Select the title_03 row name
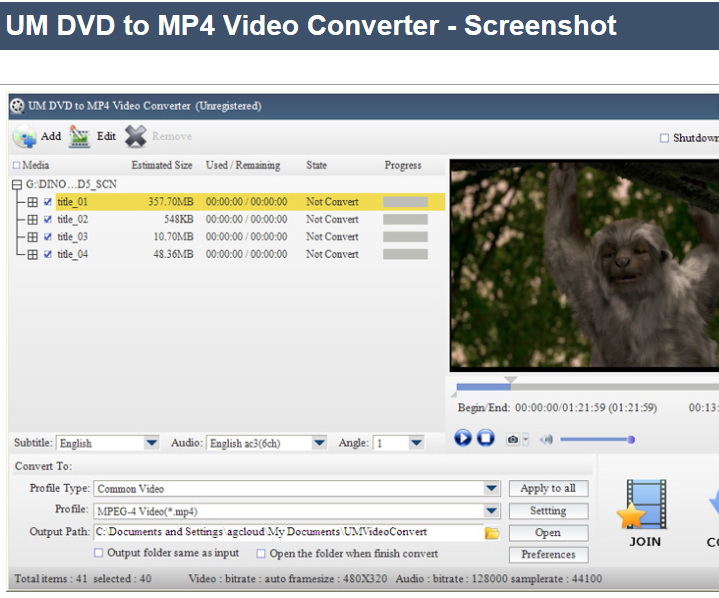This screenshot has height=598, width=719. pos(72,237)
